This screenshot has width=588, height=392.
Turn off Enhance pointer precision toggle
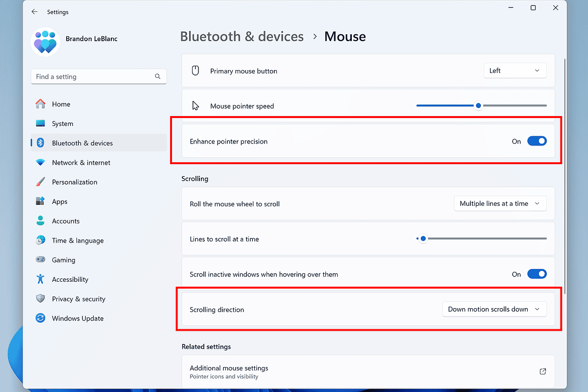pyautogui.click(x=537, y=141)
